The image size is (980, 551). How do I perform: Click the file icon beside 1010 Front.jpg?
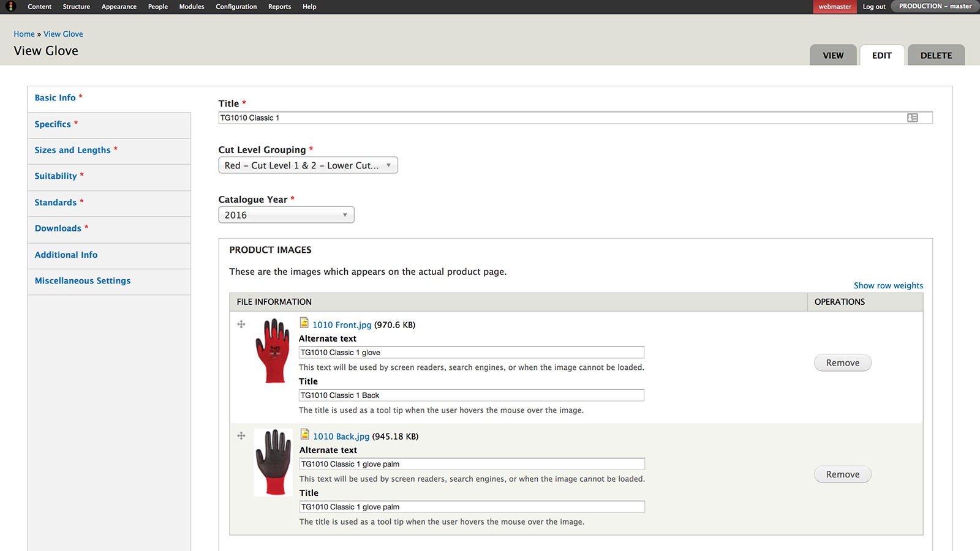click(x=304, y=323)
